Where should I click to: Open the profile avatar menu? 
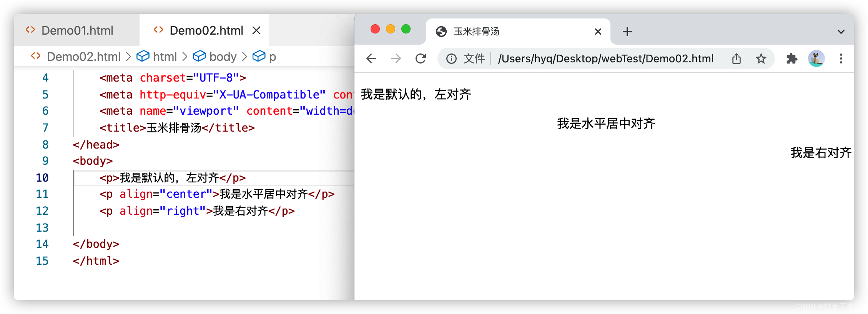pyautogui.click(x=816, y=58)
